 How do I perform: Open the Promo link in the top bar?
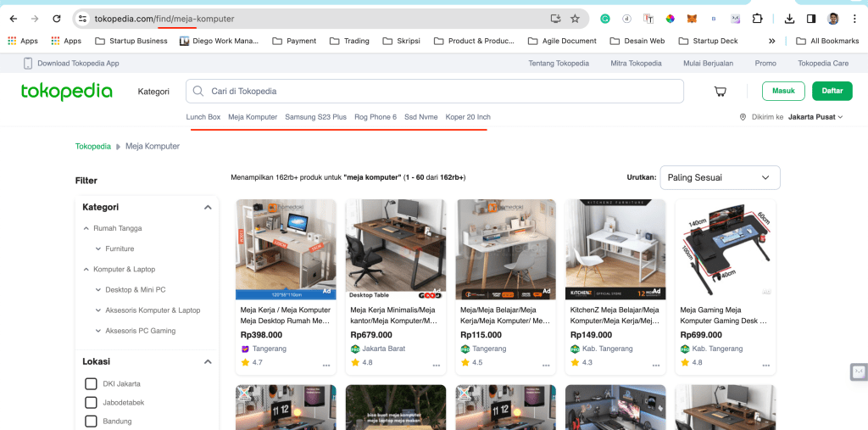(765, 63)
